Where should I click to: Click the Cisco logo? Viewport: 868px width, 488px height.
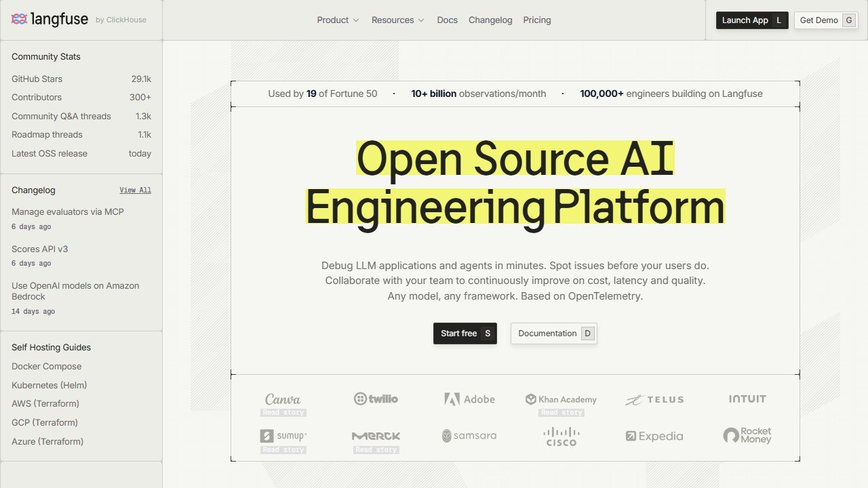561,436
